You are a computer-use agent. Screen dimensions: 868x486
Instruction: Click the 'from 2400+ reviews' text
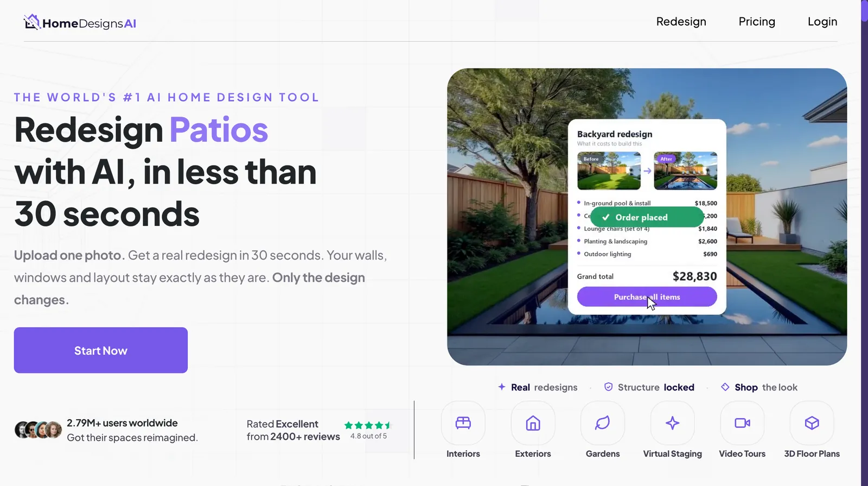[293, 437]
